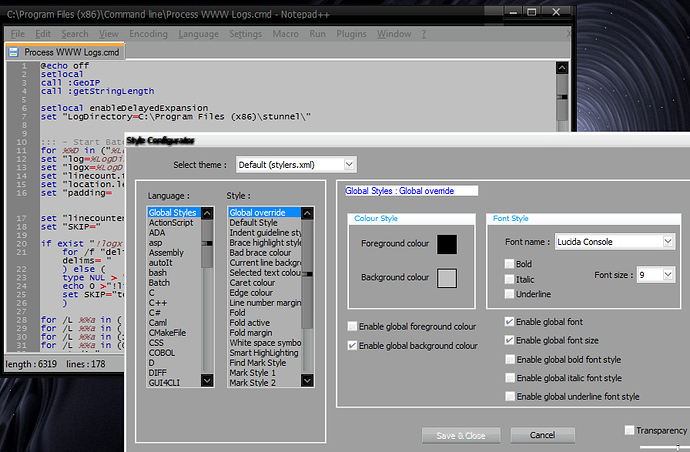Maximize the Notepad++ window
Viewport: 690px width, 452px height.
tap(532, 12)
